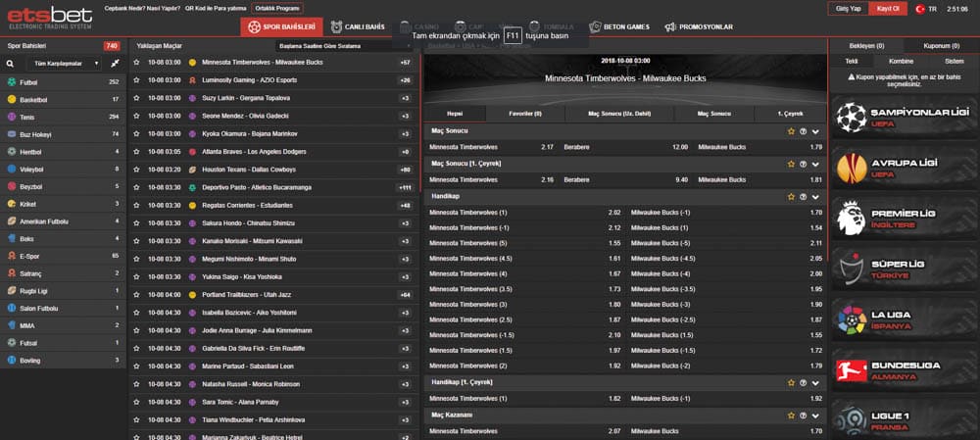
Task: Open the Beyzbol icon
Action: [x=11, y=186]
